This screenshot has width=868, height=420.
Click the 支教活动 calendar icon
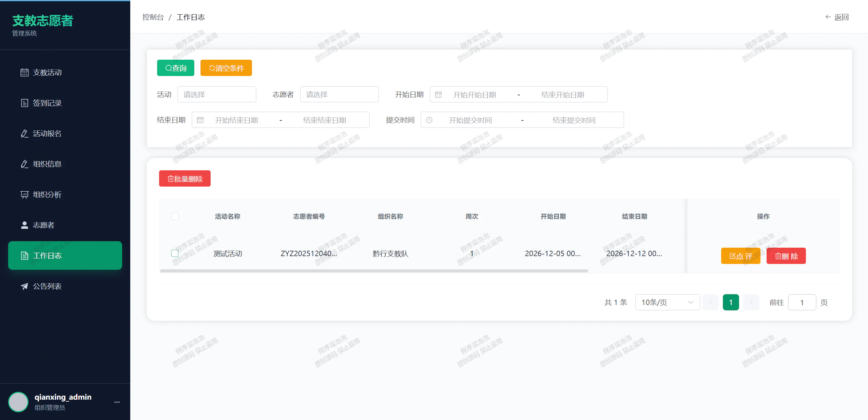pos(24,73)
